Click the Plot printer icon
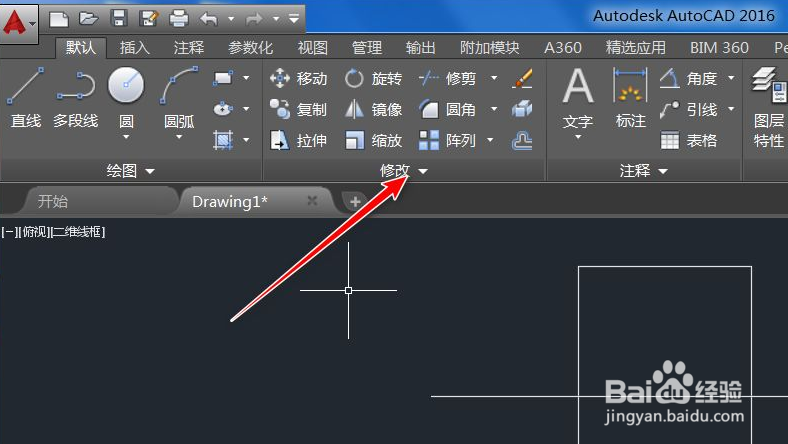This screenshot has height=444, width=788. pyautogui.click(x=179, y=20)
